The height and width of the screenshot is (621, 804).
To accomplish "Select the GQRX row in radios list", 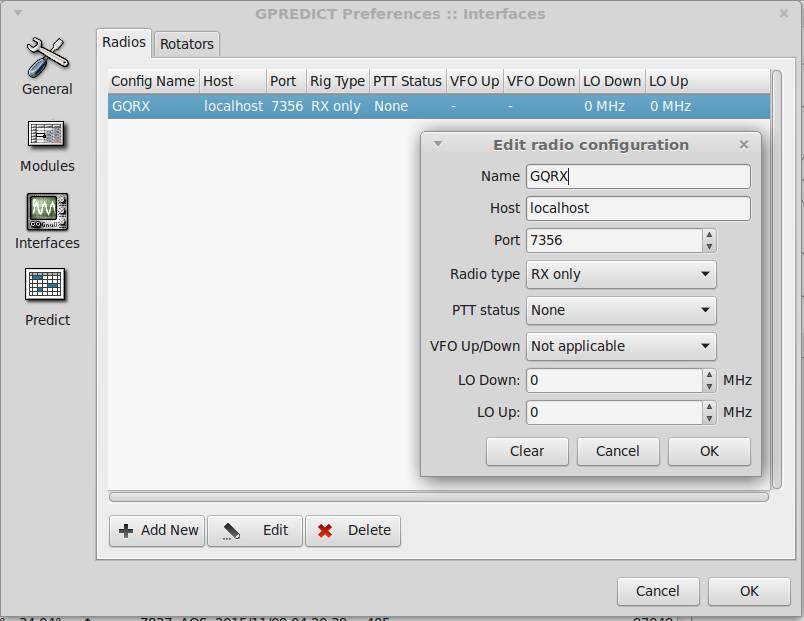I will (439, 106).
